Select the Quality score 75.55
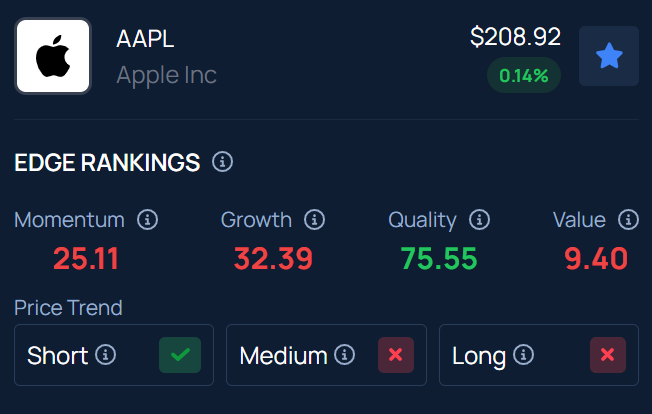Viewport: 652px width, 414px height. tap(439, 259)
